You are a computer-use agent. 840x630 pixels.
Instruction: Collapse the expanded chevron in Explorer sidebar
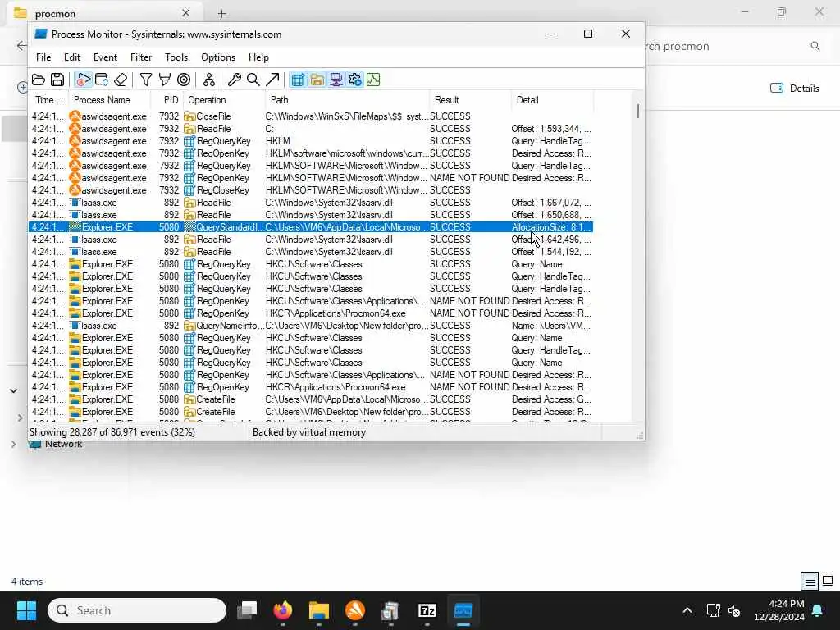13,391
